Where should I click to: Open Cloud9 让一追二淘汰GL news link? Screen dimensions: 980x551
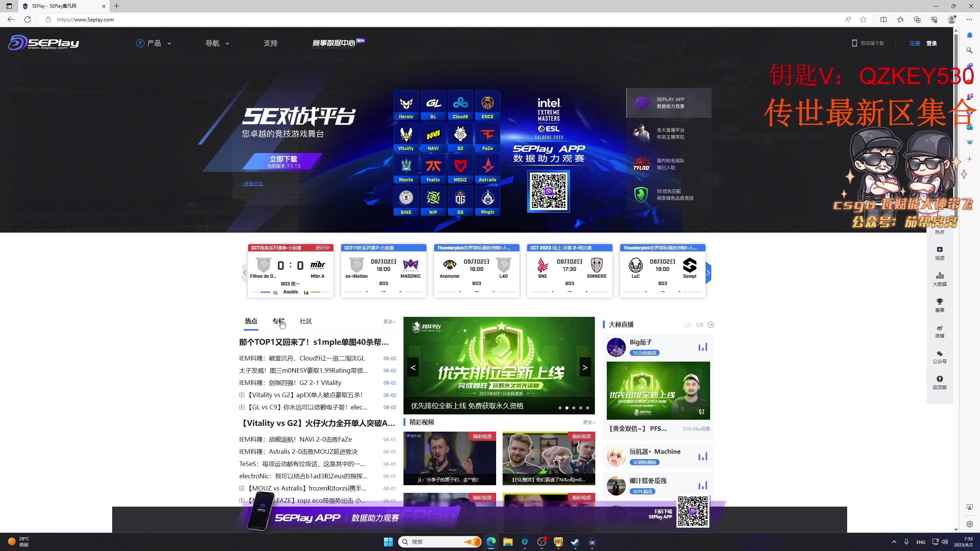pyautogui.click(x=302, y=358)
